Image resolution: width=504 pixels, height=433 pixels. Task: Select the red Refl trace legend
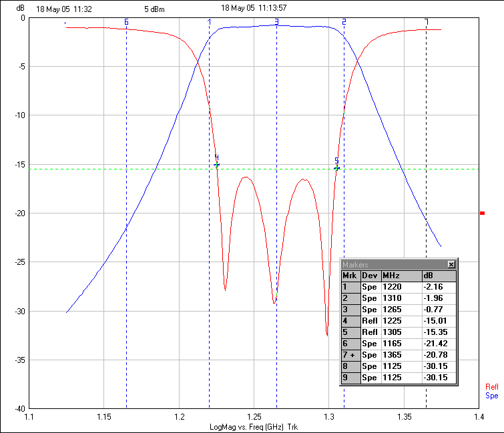tap(491, 387)
